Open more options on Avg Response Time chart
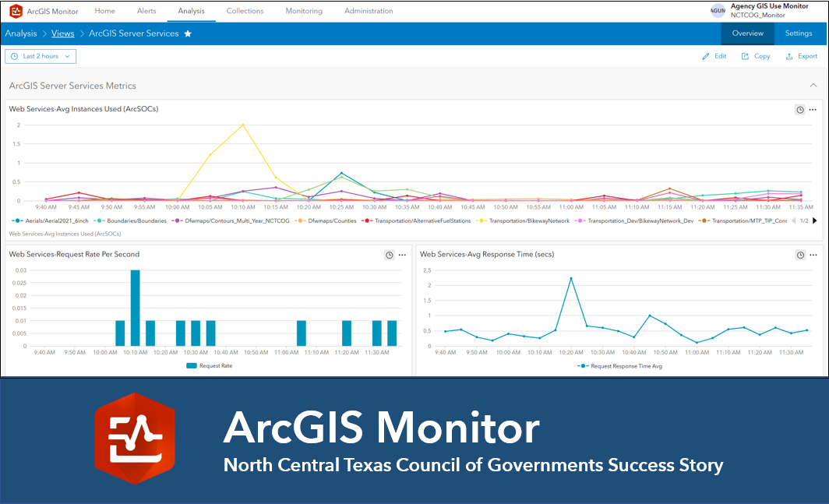Image resolution: width=829 pixels, height=504 pixels. click(x=813, y=255)
